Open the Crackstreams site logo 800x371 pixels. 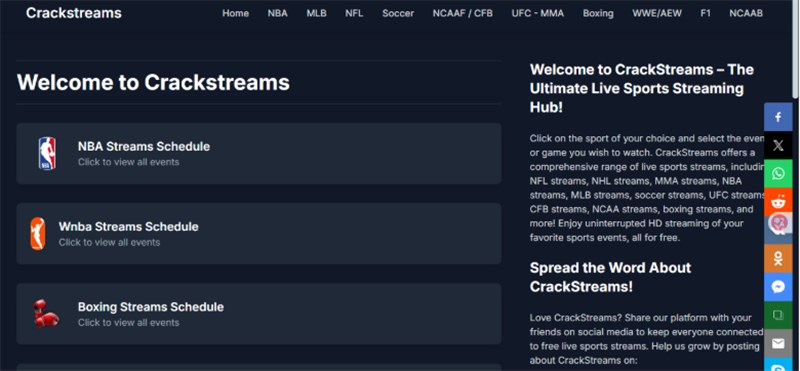pos(74,13)
